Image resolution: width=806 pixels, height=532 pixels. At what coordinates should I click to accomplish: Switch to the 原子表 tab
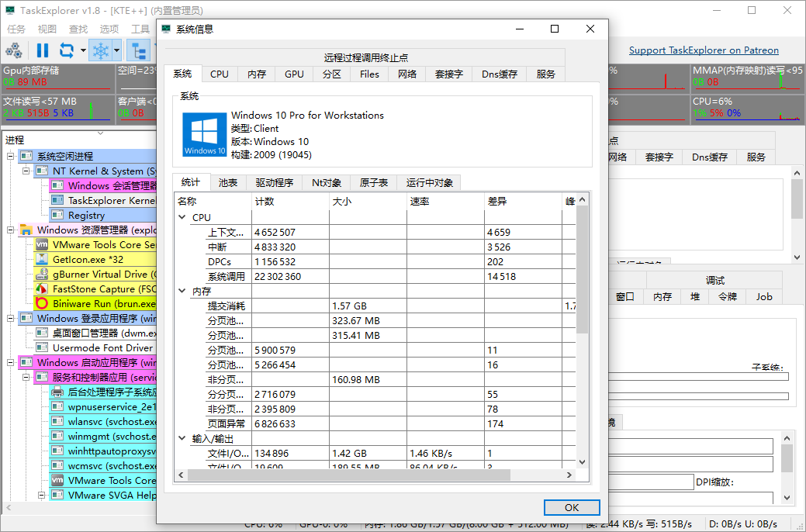pos(374,182)
